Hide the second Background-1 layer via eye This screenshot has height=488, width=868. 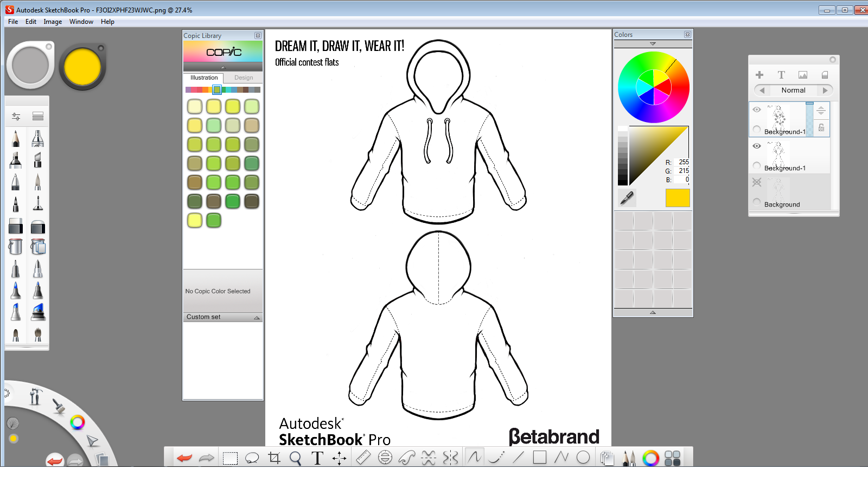[x=757, y=146]
